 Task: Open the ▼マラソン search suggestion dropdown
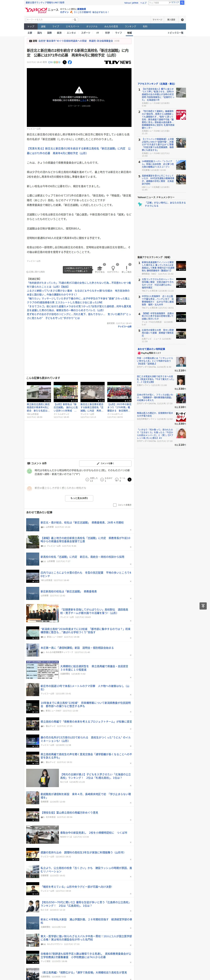click(x=174, y=3)
